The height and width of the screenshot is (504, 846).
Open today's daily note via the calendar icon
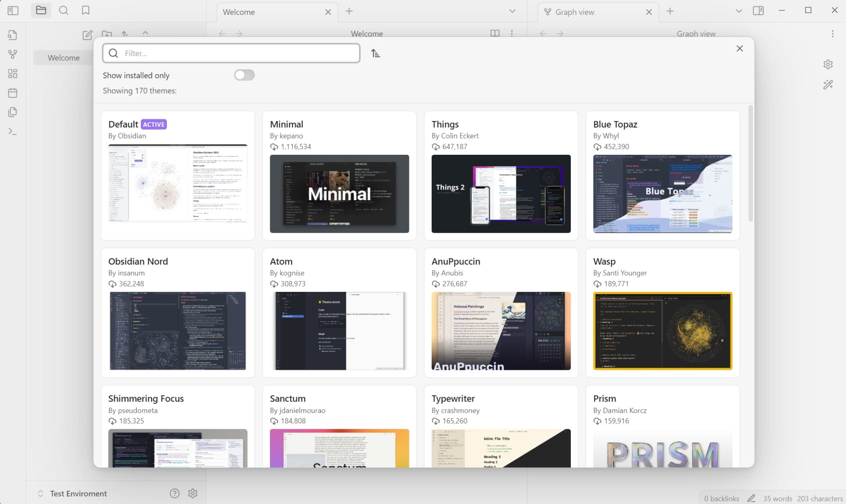[x=12, y=93]
